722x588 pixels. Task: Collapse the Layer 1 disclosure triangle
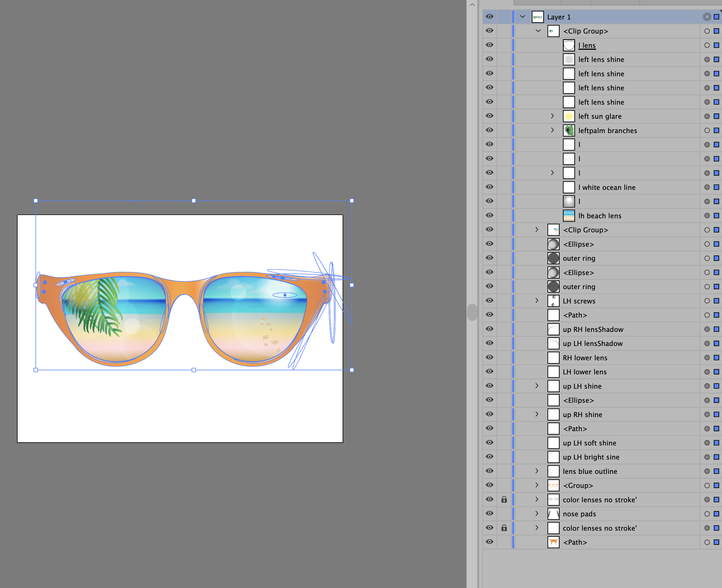tap(523, 16)
